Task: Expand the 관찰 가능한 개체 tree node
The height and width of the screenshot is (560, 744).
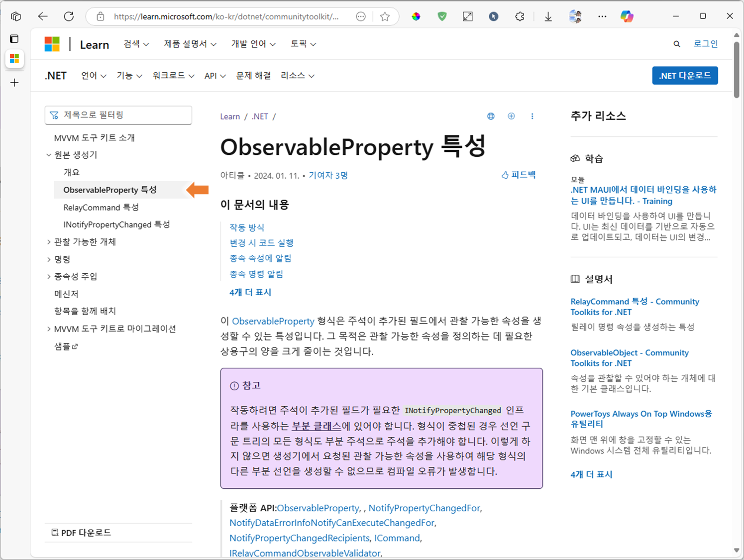Action: click(x=49, y=242)
